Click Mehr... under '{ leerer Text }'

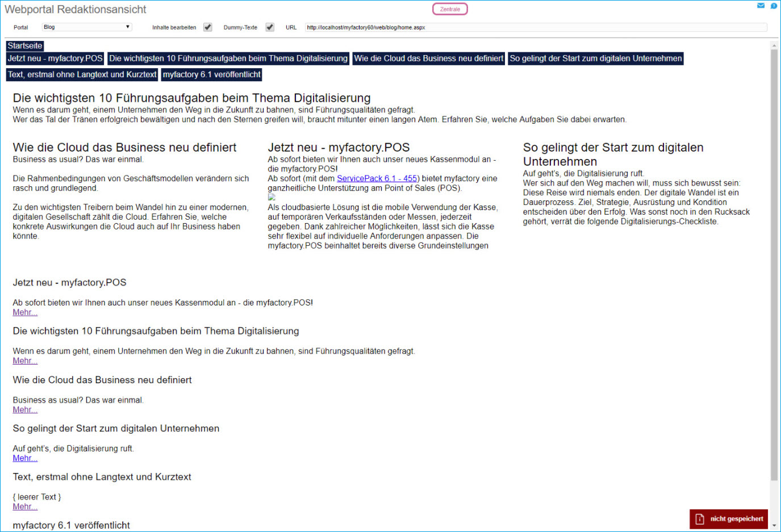tap(25, 506)
